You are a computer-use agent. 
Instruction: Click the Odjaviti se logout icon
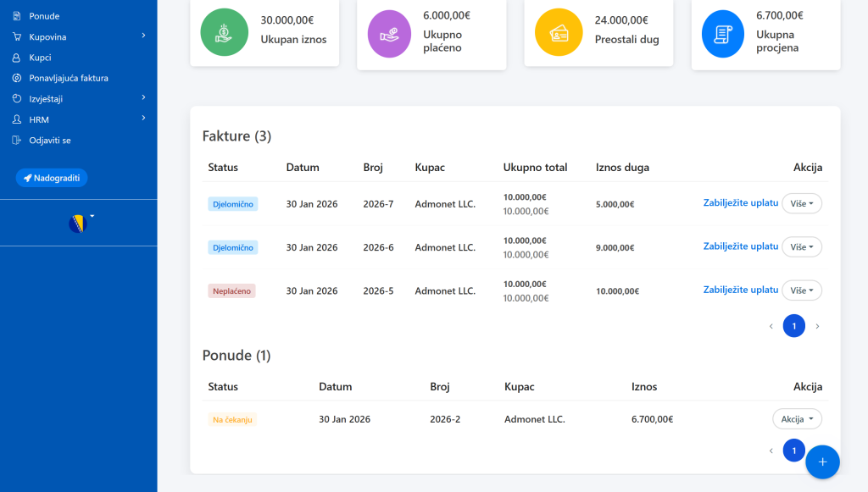[16, 140]
